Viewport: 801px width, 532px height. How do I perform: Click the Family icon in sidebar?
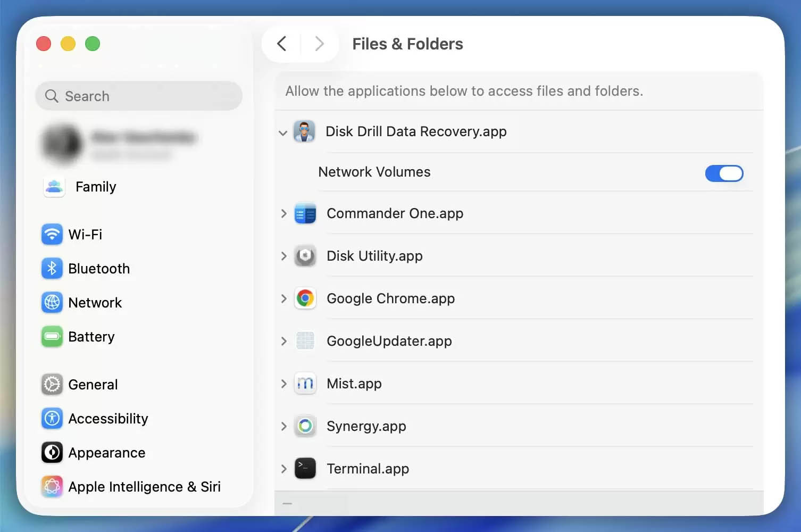click(54, 187)
